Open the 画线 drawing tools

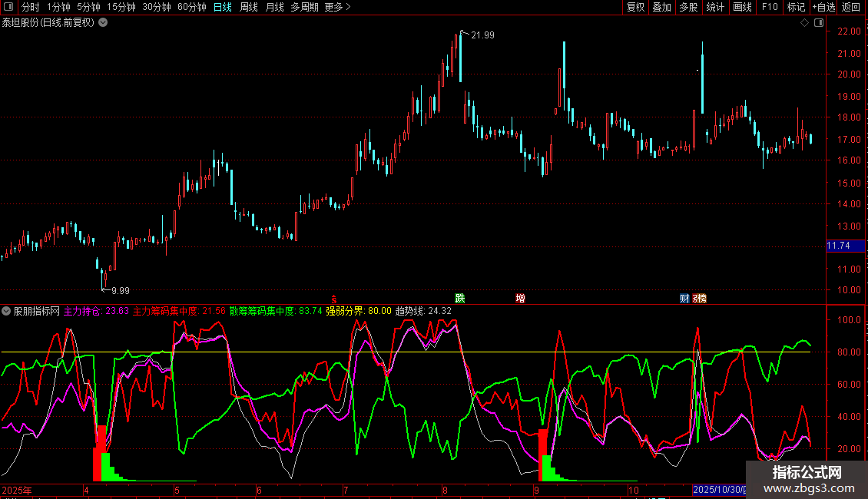click(x=742, y=8)
